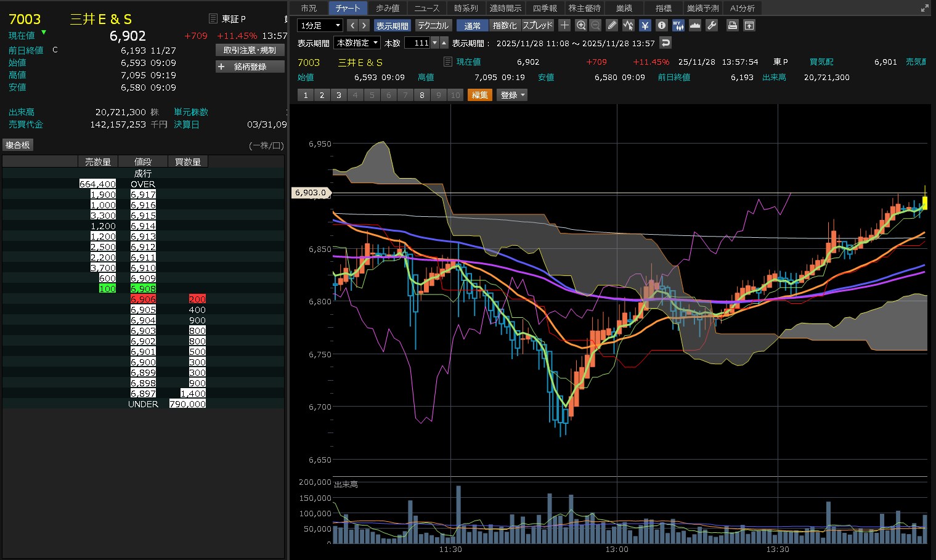
Task: Click the crosshair cursor icon
Action: point(564,25)
